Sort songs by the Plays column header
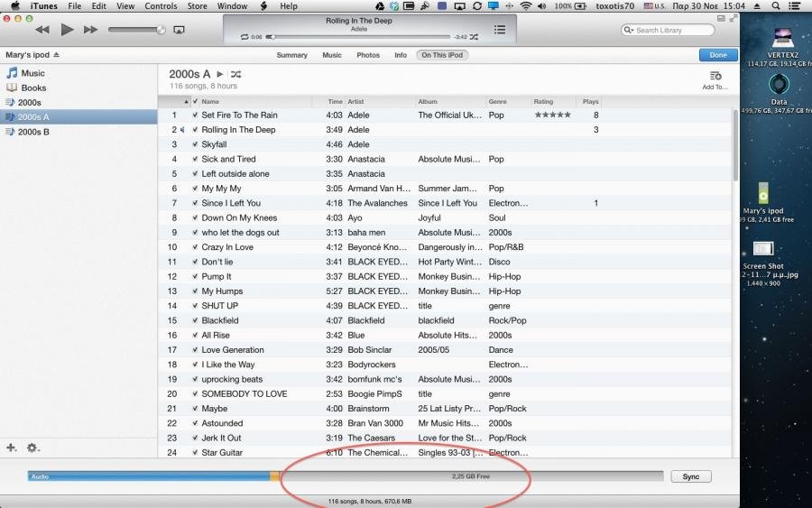Screen dimensions: 812x508 point(590,101)
